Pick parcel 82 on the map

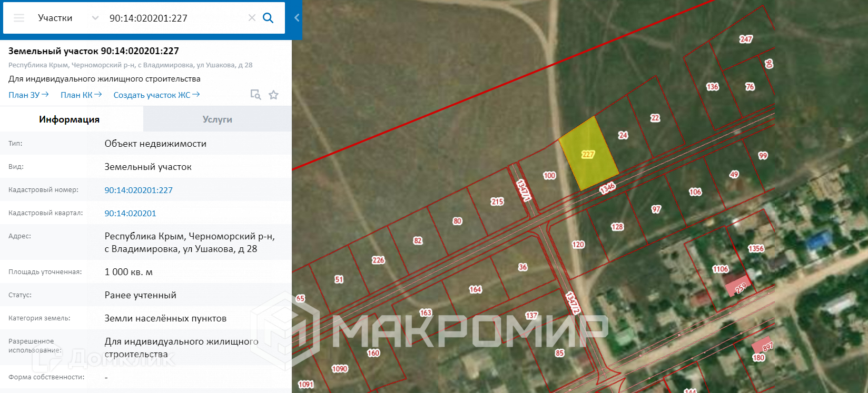point(418,240)
